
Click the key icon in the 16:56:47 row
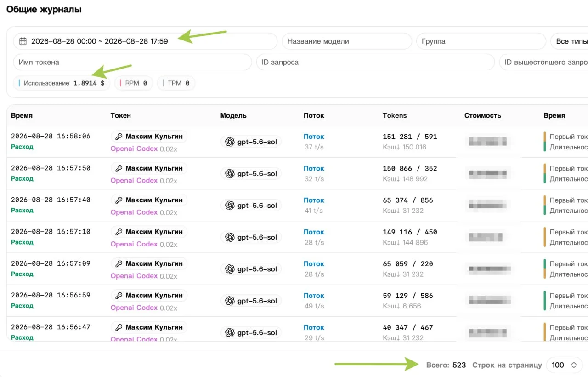[119, 327]
